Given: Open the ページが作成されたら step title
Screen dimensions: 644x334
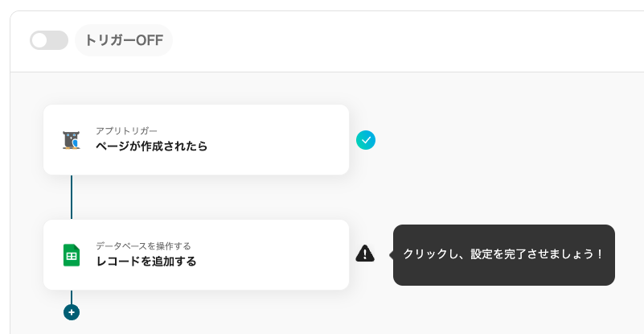Looking at the screenshot, I should [x=151, y=146].
